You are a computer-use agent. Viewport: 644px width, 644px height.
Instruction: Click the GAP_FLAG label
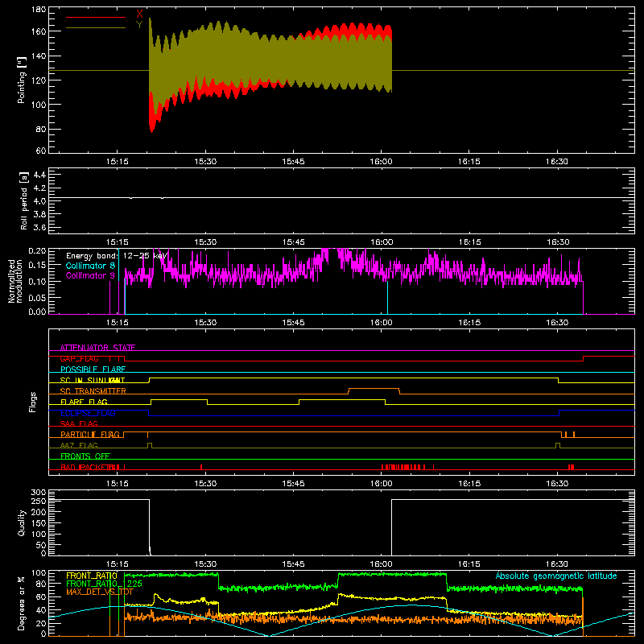coord(79,358)
